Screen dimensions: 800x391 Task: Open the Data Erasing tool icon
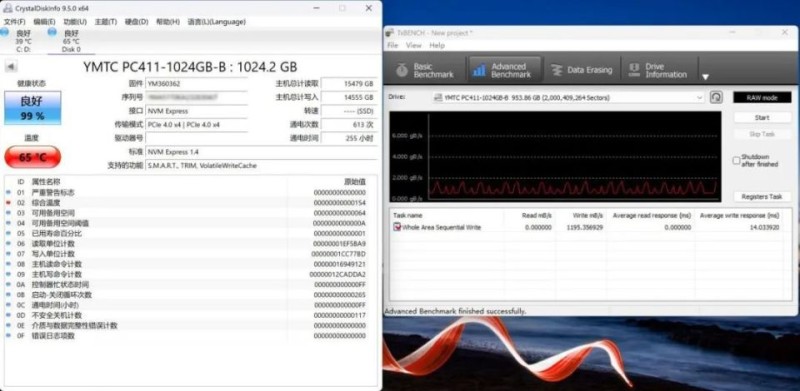pyautogui.click(x=557, y=70)
